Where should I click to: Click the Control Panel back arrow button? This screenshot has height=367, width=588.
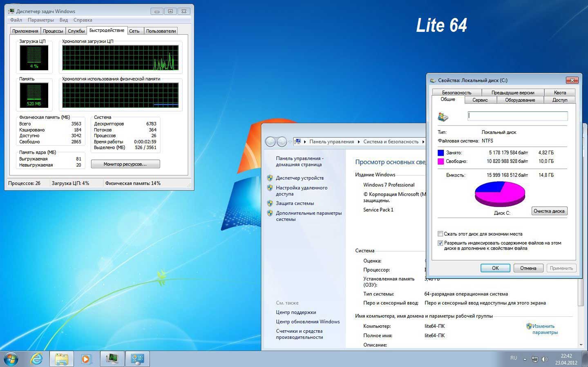pos(270,142)
